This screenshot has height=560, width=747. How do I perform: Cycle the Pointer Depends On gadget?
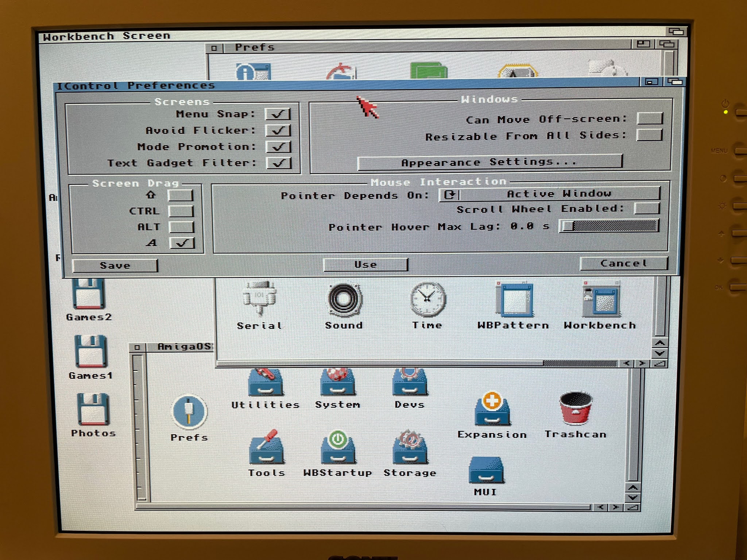(x=550, y=194)
